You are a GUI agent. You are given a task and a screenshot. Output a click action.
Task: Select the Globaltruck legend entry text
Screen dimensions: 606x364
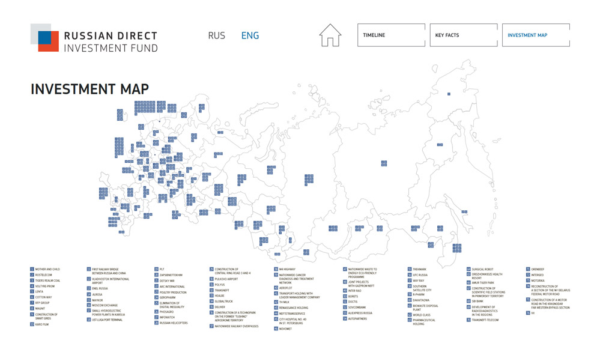tap(223, 301)
